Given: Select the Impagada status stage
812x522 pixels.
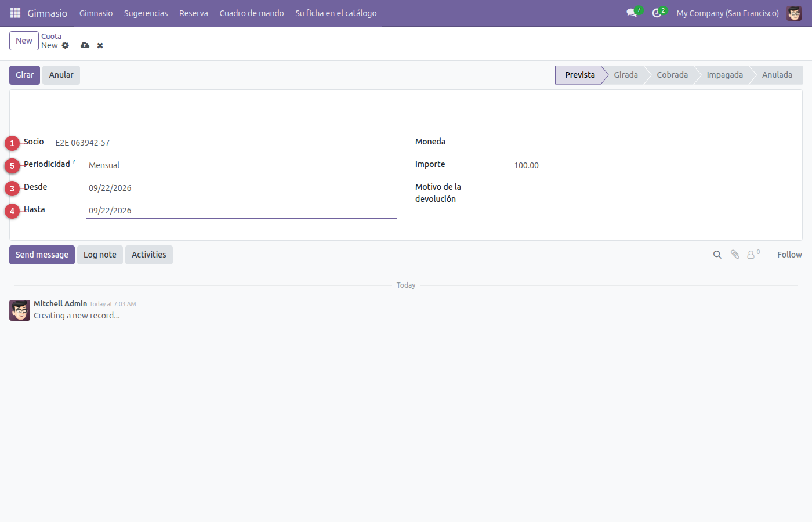Looking at the screenshot, I should (724, 75).
